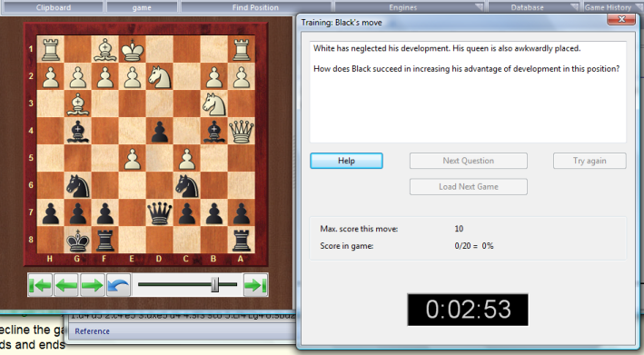Select the black pawn on d4

159,131
